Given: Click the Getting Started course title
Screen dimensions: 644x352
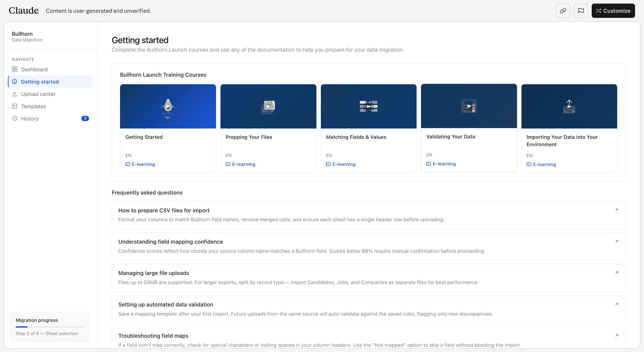Looking at the screenshot, I should (x=144, y=137).
